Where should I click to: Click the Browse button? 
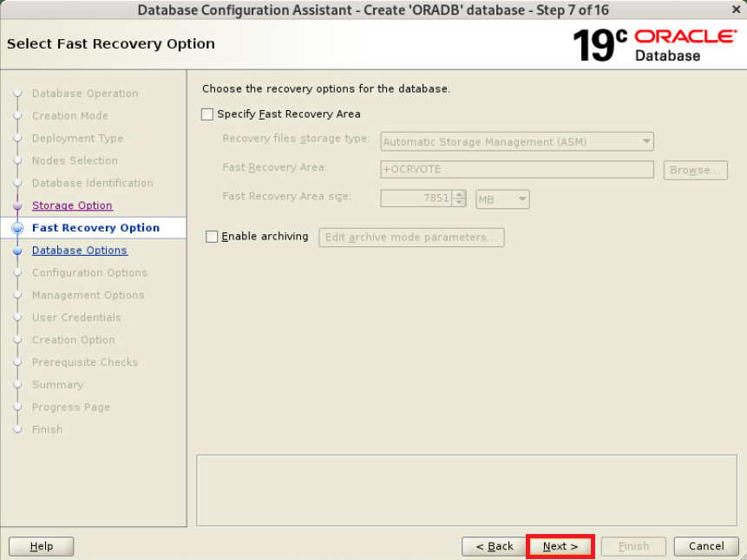[695, 170]
